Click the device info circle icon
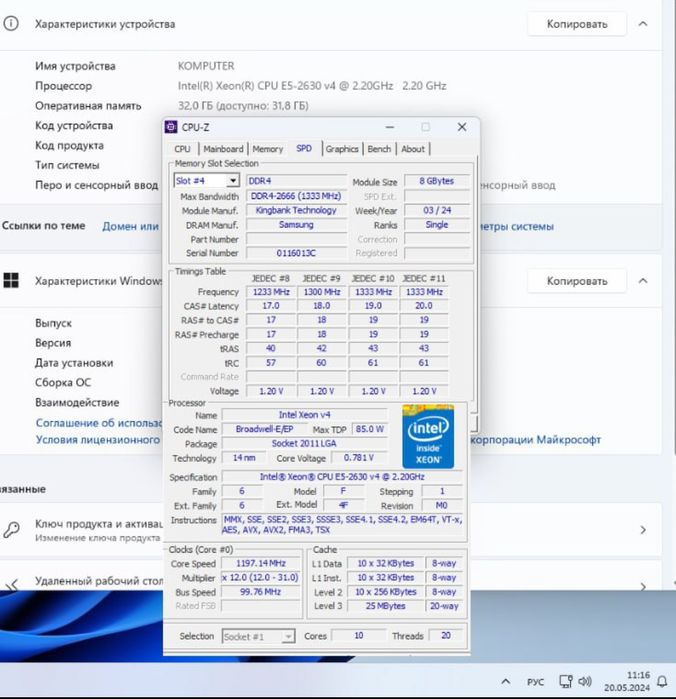 11,24
